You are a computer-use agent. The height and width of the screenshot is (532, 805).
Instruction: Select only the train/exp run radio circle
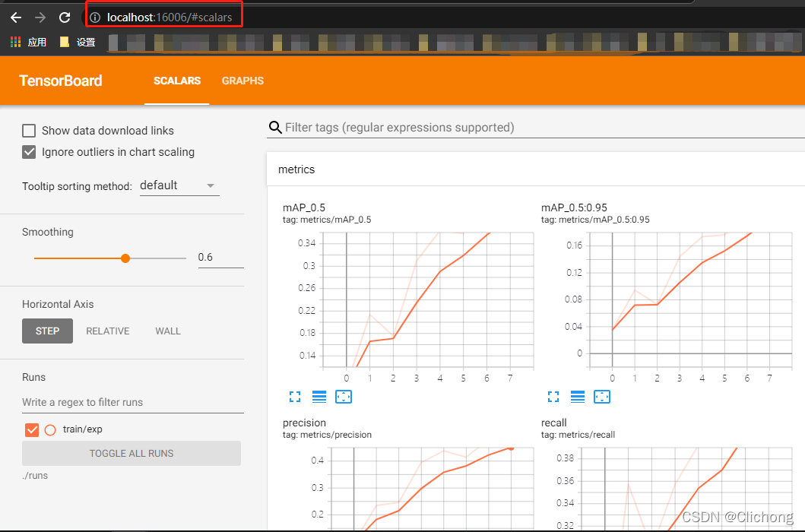click(x=50, y=430)
